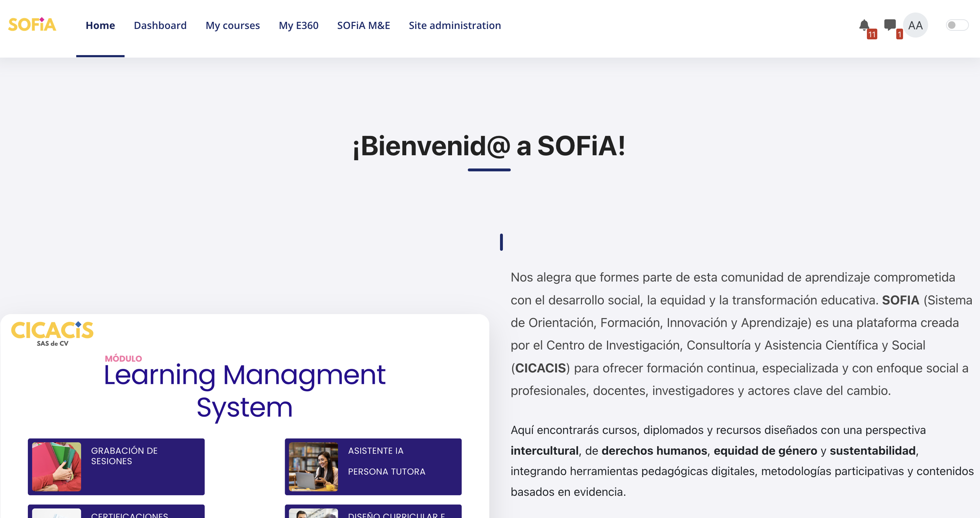The image size is (980, 518).
Task: Open My courses in navigation
Action: pyautogui.click(x=232, y=25)
